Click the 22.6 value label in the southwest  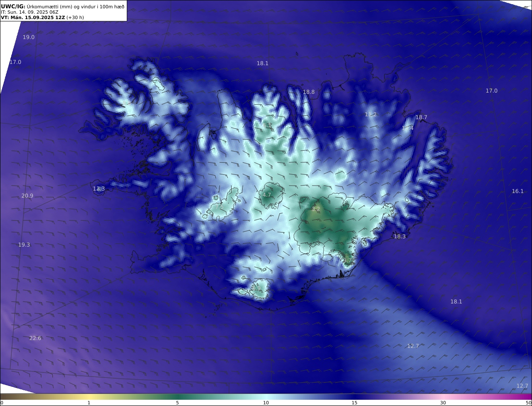(x=35, y=338)
